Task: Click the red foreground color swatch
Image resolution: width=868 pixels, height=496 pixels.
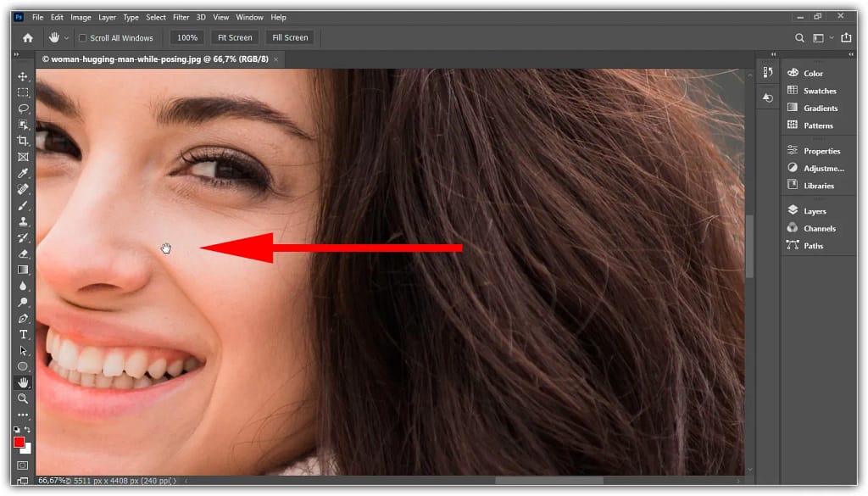Action: point(19,442)
